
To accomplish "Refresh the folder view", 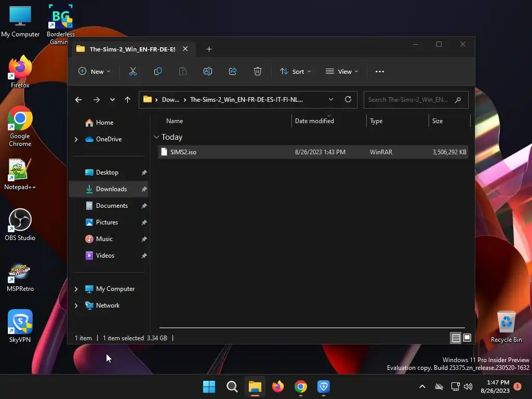I will pos(348,99).
